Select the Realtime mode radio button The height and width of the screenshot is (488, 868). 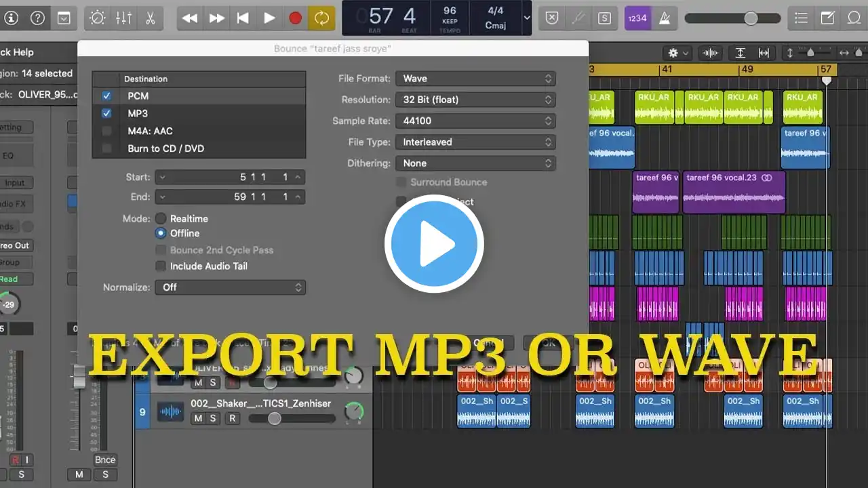coord(161,218)
